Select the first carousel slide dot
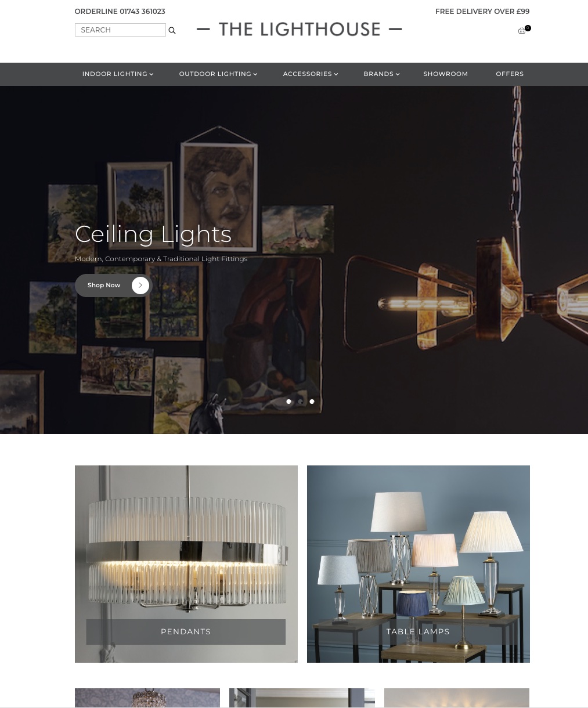 pos(288,402)
